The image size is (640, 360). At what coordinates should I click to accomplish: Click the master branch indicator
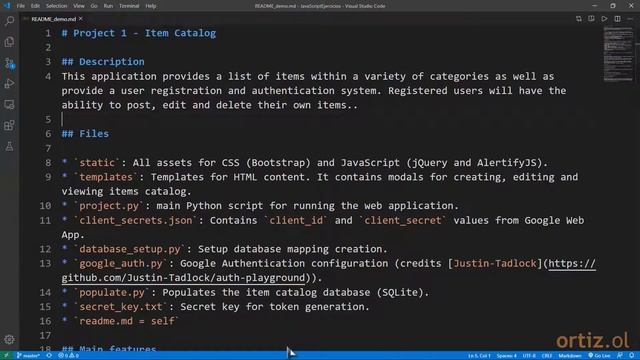pos(28,356)
